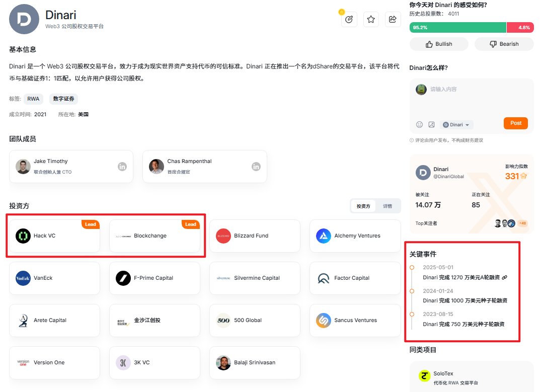
Task: Click the edit pencil icon near Dinari title
Action: tap(349, 20)
